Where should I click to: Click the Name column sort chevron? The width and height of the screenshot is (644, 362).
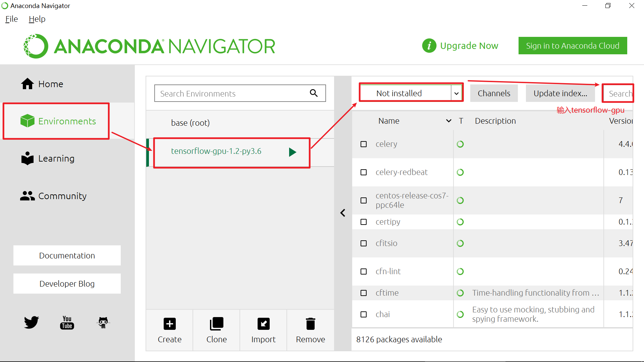click(x=448, y=121)
